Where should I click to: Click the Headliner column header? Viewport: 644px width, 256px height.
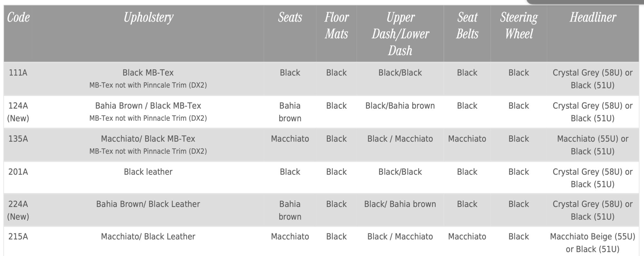coord(592,17)
